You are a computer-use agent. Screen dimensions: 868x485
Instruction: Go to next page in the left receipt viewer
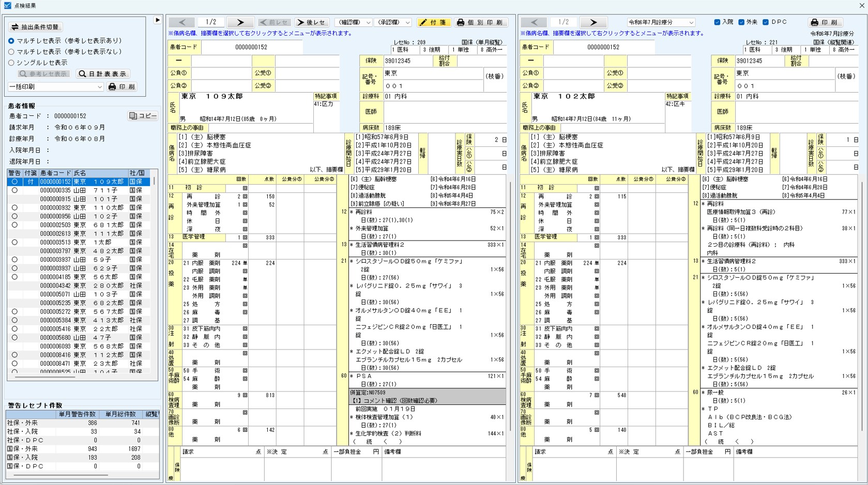click(x=240, y=22)
